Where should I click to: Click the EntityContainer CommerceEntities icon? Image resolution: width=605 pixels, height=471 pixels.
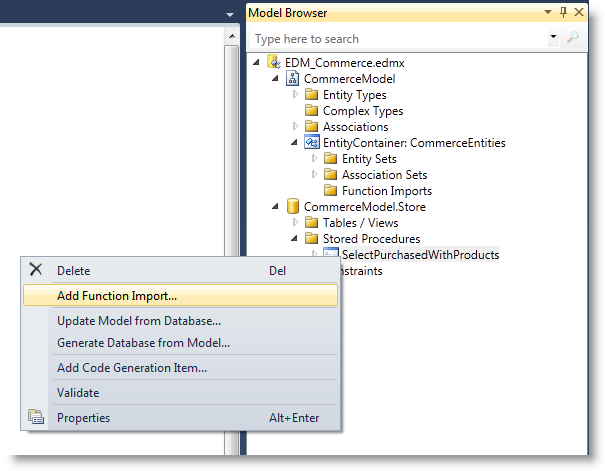coord(311,143)
